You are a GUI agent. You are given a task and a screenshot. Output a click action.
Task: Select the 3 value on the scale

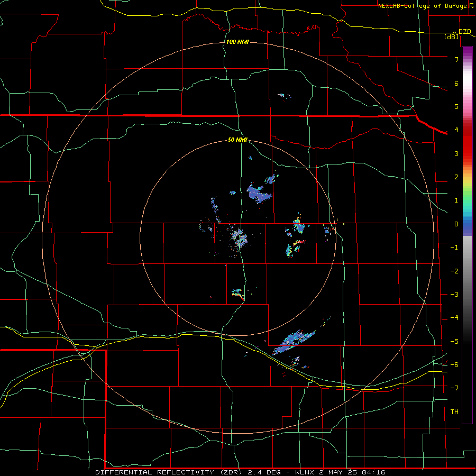(x=456, y=153)
